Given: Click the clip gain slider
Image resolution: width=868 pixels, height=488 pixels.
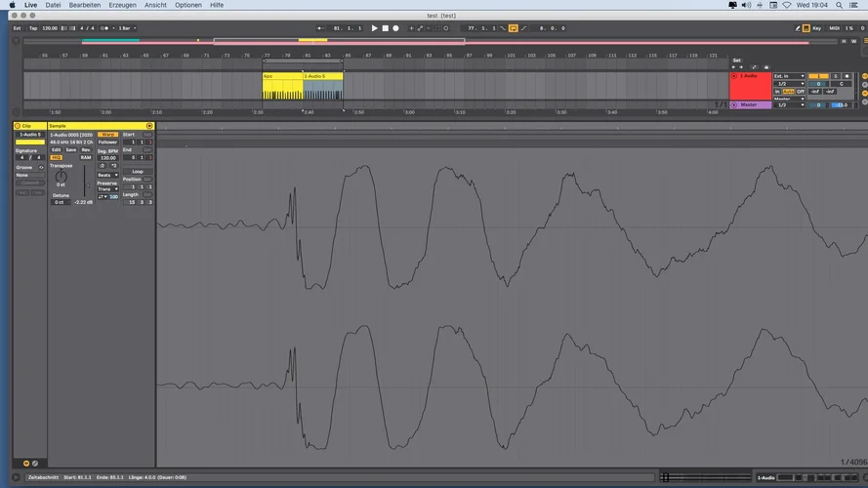Looking at the screenshot, I should pyautogui.click(x=85, y=182).
